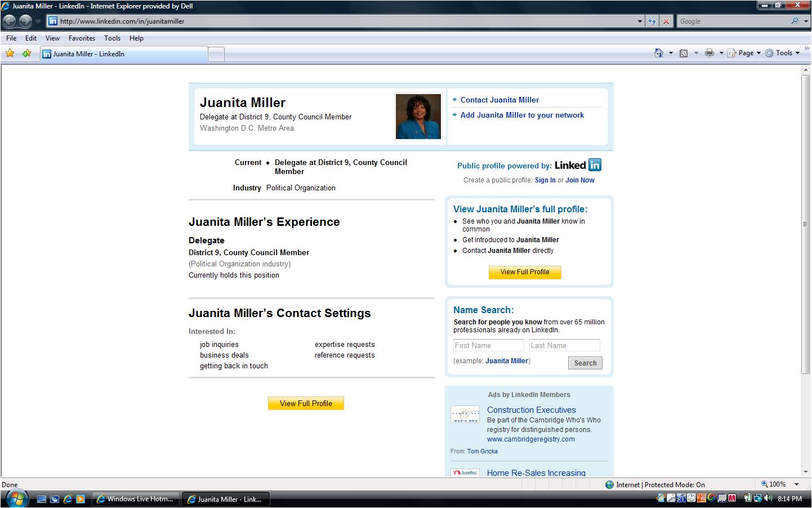Open Favorites Center star icon

(x=10, y=53)
